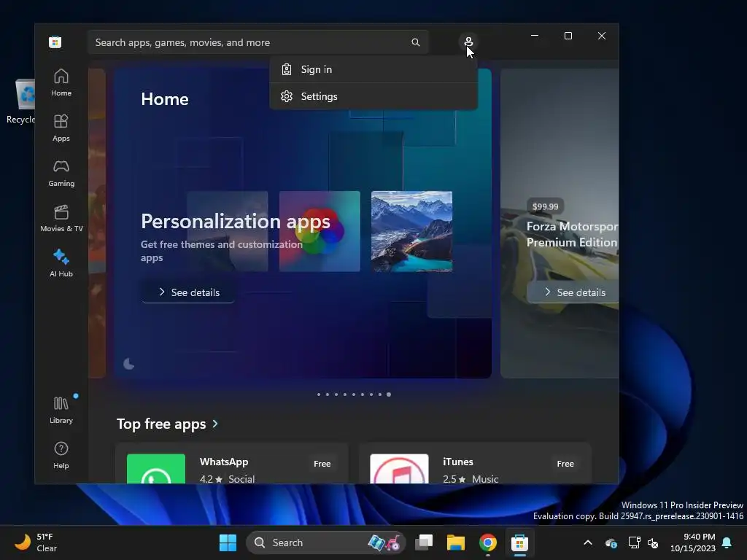Click the Forza Motorsport Premium Edition title
This screenshot has height=560, width=747.
572,234
